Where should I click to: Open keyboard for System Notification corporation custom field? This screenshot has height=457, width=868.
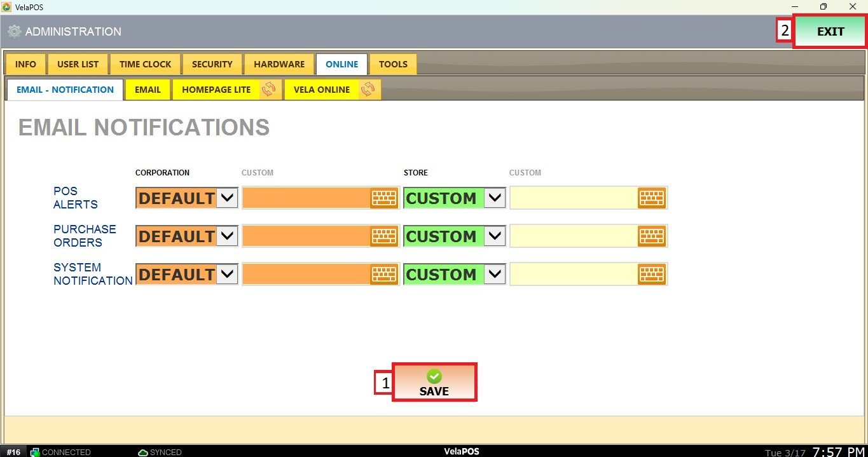tap(383, 275)
